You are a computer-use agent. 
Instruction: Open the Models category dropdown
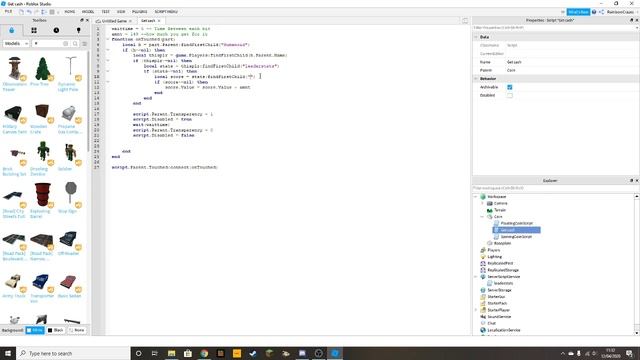pyautogui.click(x=16, y=43)
